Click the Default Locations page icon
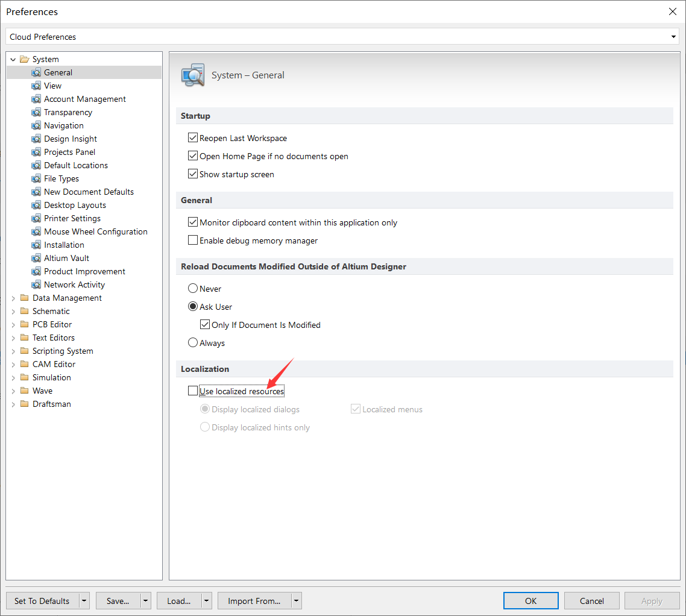 point(36,165)
